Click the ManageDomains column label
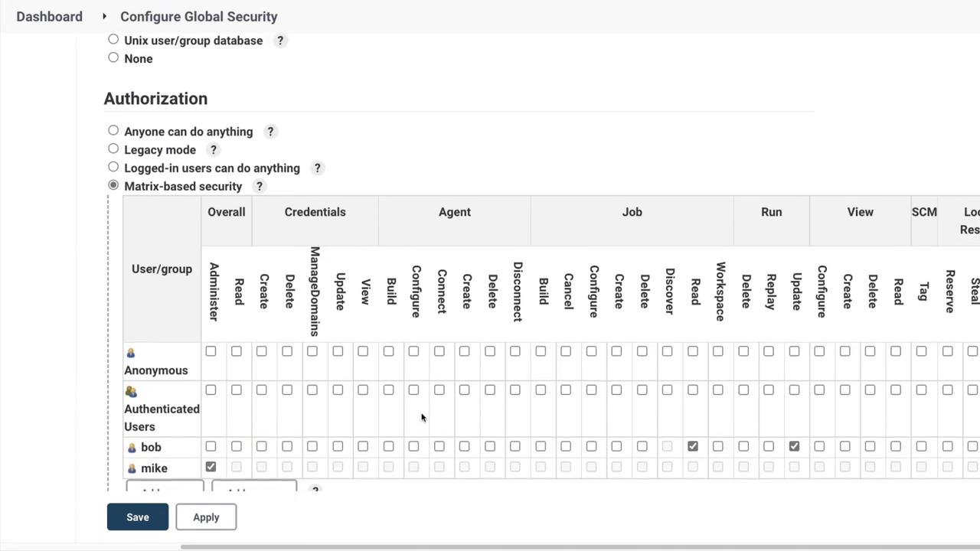Viewport: 980px width, 551px height. pyautogui.click(x=314, y=292)
